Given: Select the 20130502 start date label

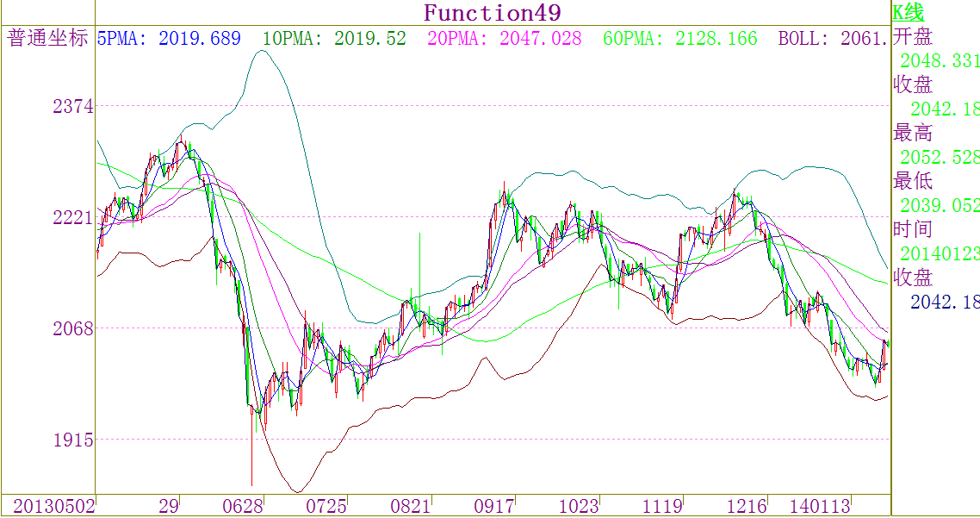Looking at the screenshot, I should pyautogui.click(x=48, y=506).
